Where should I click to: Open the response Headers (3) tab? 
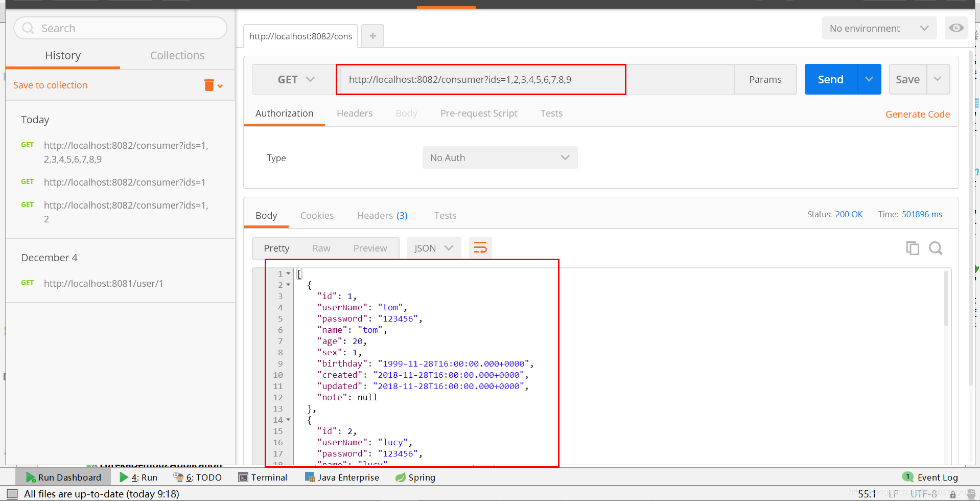coord(382,216)
